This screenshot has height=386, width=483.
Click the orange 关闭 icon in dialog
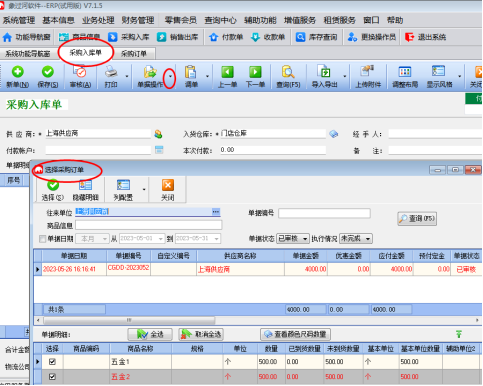pos(168,185)
